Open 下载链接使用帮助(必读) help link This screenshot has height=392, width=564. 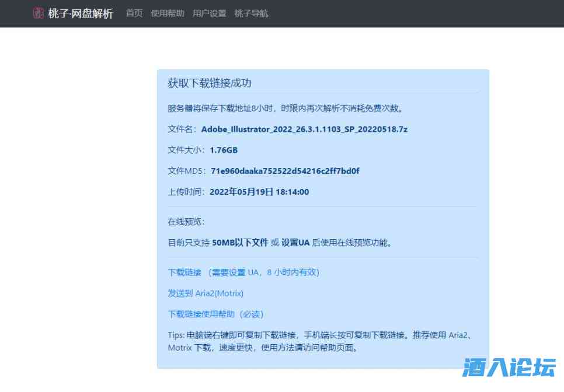216,314
